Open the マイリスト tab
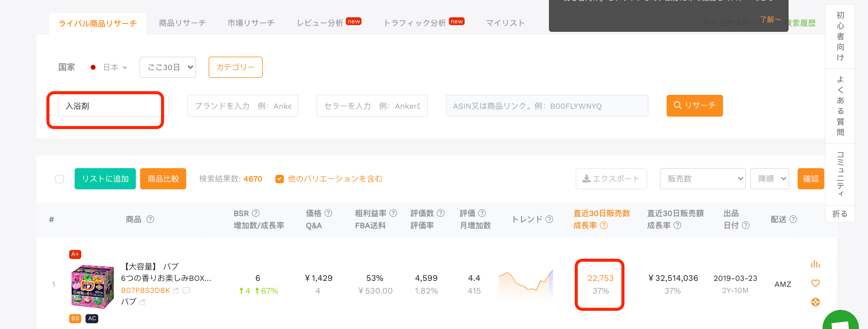This screenshot has height=329, width=868. (x=504, y=23)
